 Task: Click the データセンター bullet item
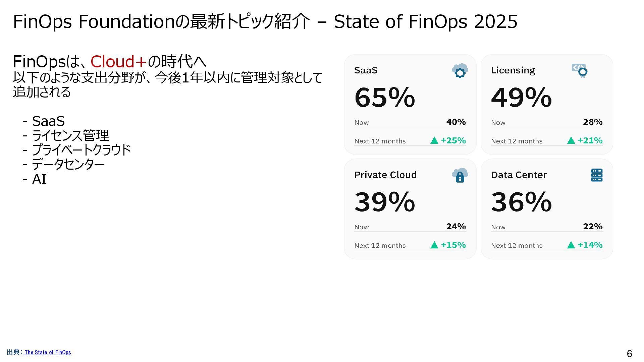pos(68,164)
